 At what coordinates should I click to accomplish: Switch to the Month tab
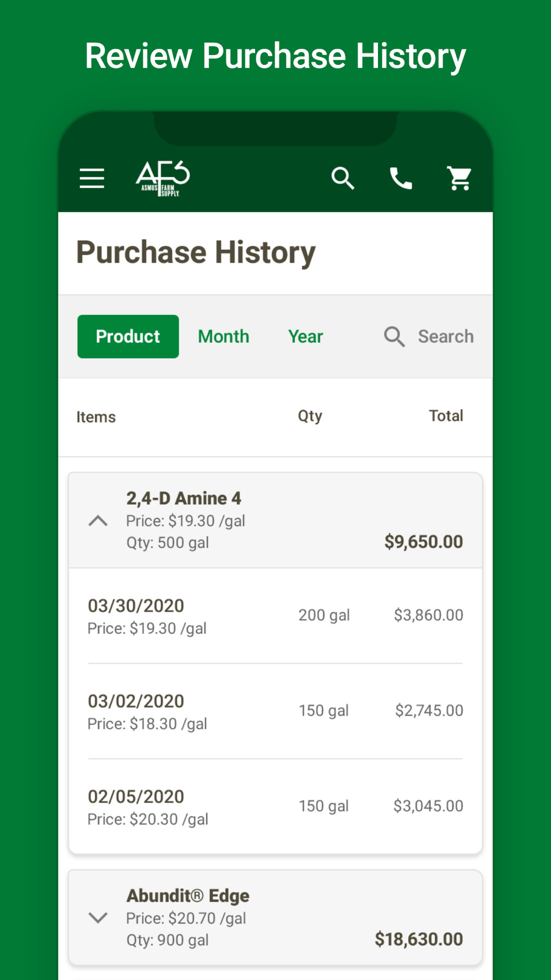tap(224, 337)
